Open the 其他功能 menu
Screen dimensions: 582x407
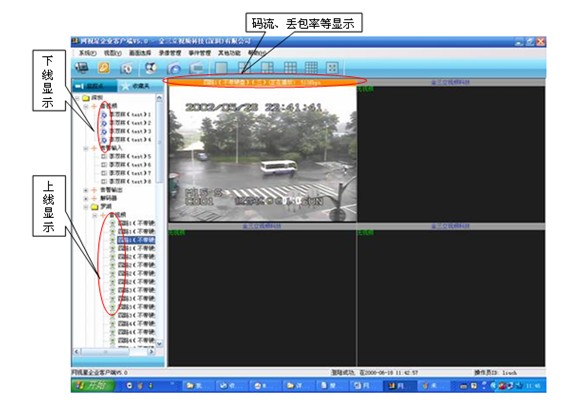229,53
